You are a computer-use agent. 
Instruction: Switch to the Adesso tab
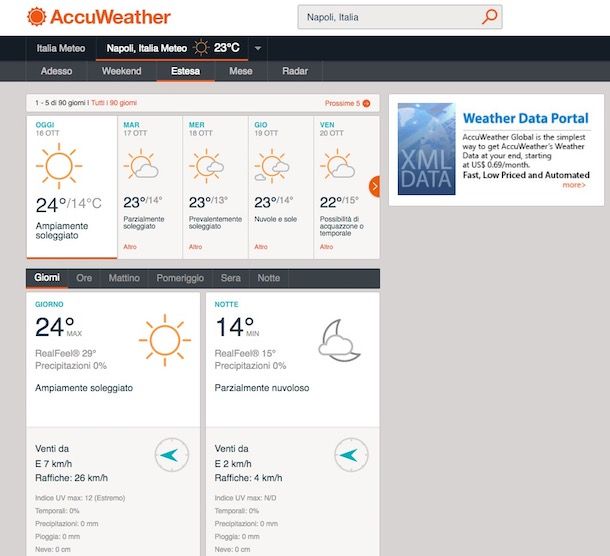click(x=56, y=71)
